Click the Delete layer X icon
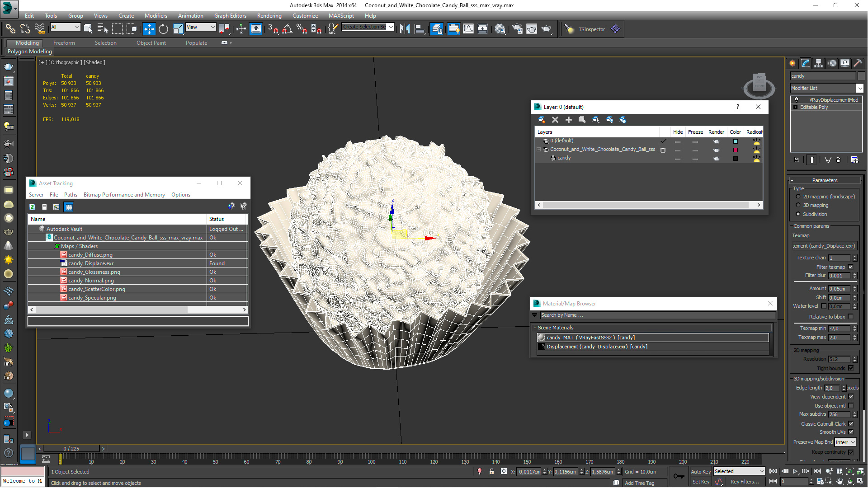Viewport: 868px width, 488px height. pos(555,120)
